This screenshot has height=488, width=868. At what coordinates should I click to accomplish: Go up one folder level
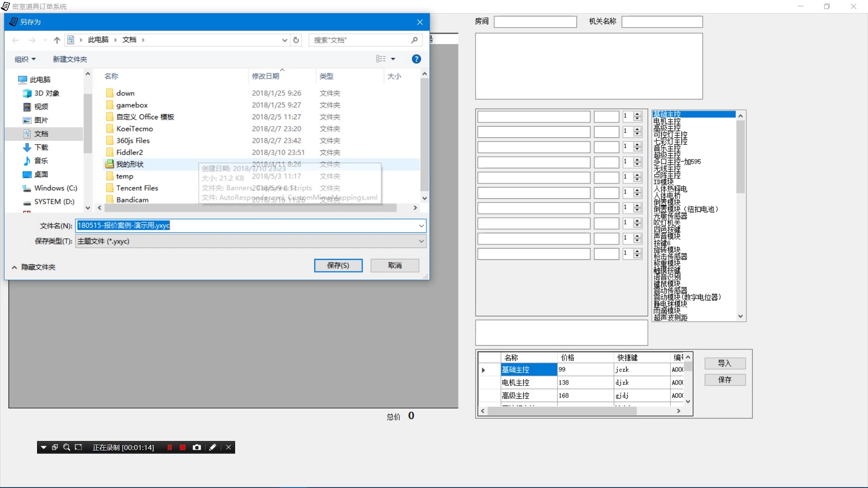pos(57,40)
